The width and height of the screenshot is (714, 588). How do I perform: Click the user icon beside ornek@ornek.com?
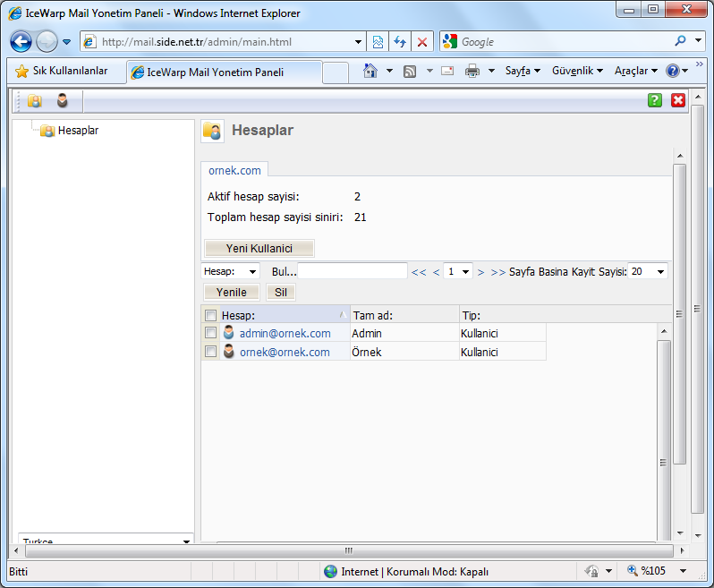point(228,351)
